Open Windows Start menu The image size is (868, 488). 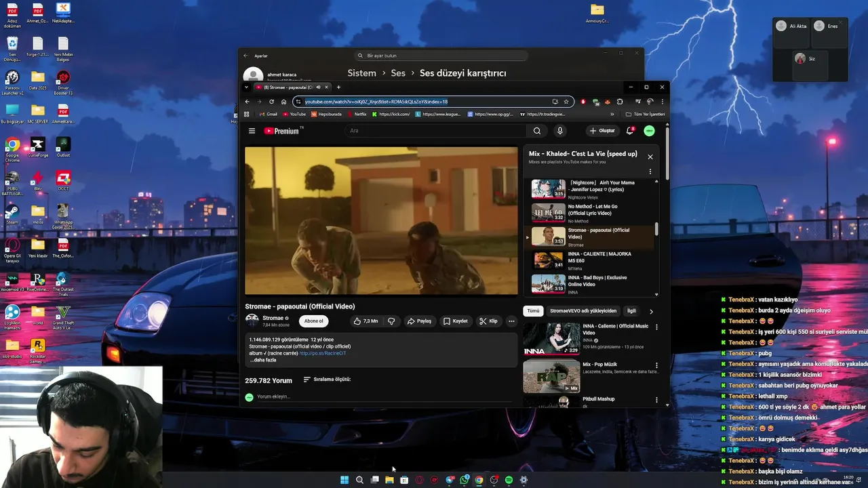(344, 480)
